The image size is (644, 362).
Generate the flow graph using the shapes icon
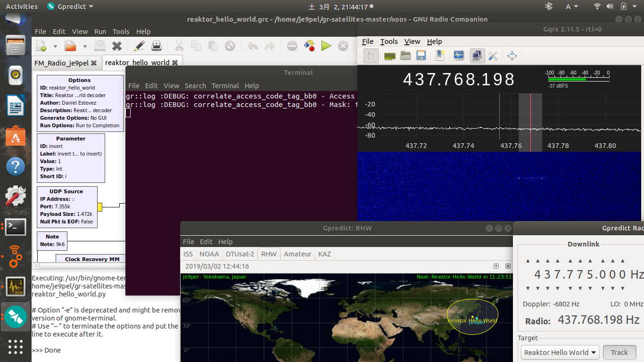click(309, 46)
